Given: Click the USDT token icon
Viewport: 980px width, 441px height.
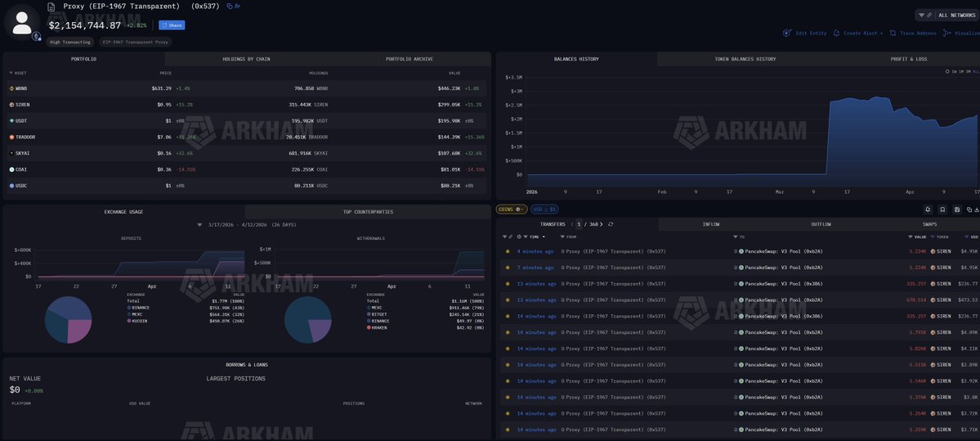Looking at the screenshot, I should (11, 121).
